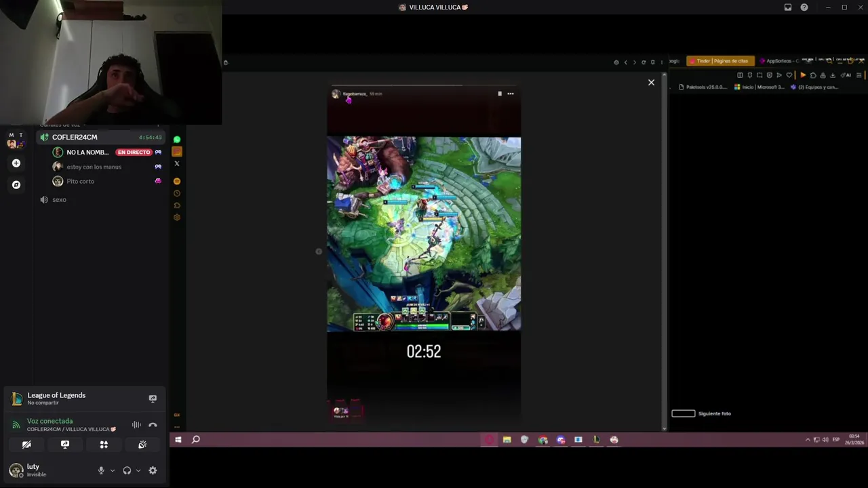
Task: Open League of Legends taskbar icon
Action: (x=596, y=440)
